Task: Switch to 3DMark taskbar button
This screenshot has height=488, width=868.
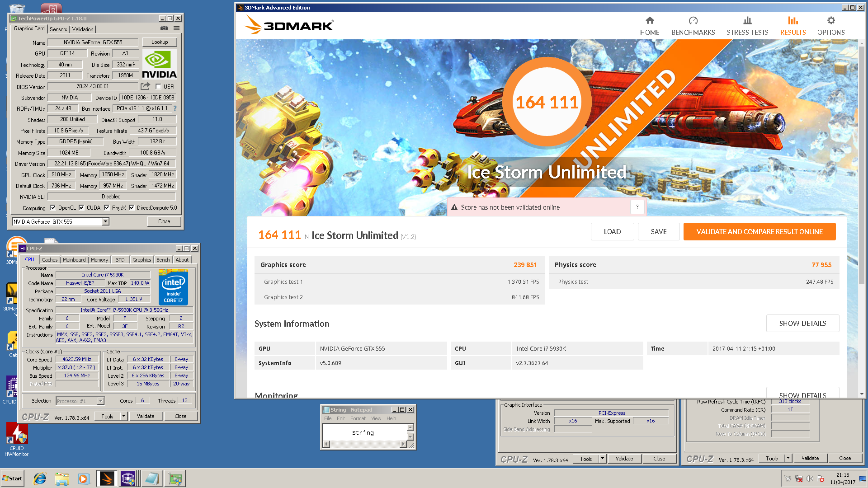Action: point(107,479)
